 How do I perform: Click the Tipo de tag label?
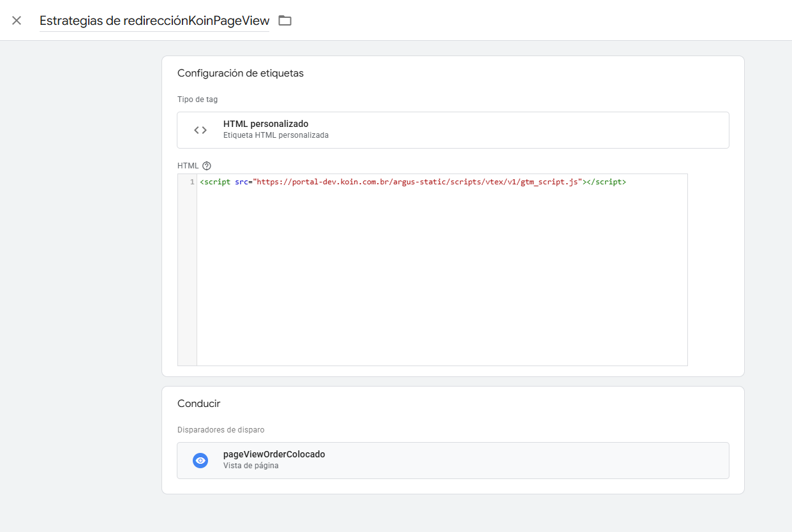pos(198,100)
